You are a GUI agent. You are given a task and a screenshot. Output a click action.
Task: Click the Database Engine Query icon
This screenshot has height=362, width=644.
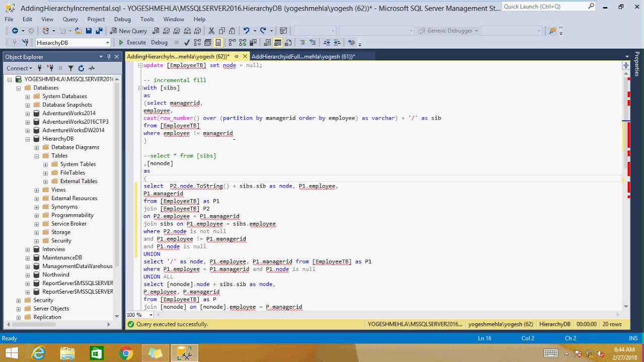tap(156, 31)
